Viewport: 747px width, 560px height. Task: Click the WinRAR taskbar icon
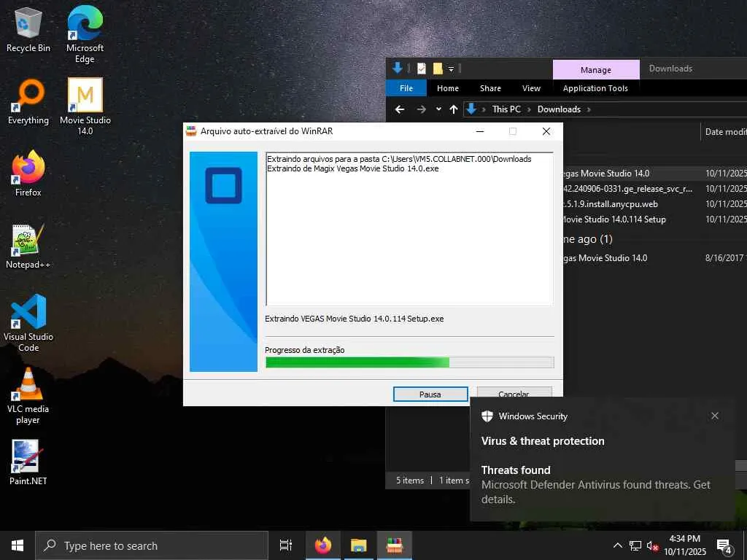(x=395, y=545)
